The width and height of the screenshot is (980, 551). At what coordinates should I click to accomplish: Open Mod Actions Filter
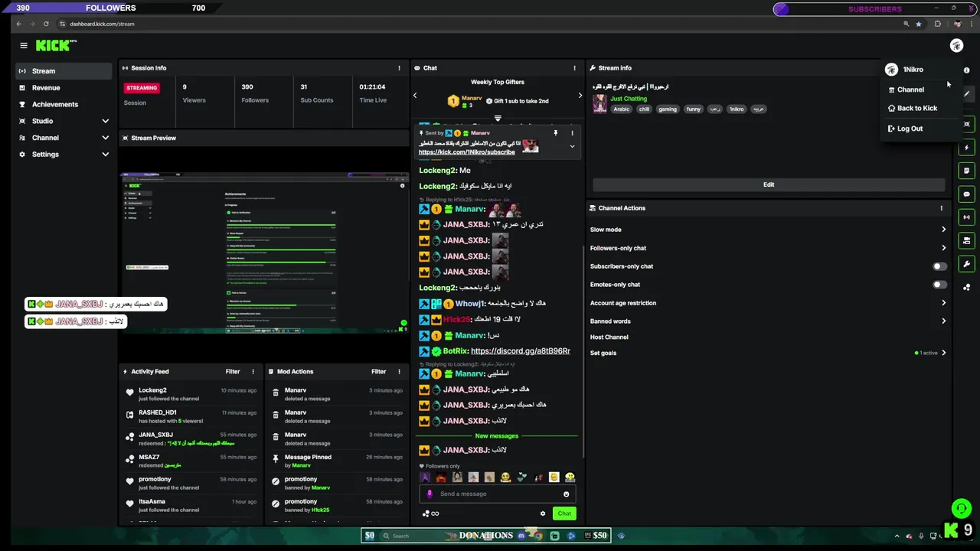coord(378,372)
